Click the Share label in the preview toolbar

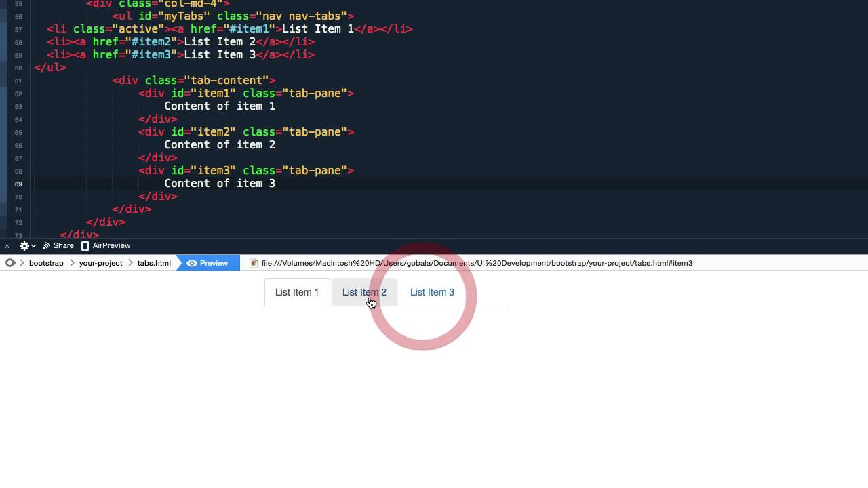click(x=63, y=246)
